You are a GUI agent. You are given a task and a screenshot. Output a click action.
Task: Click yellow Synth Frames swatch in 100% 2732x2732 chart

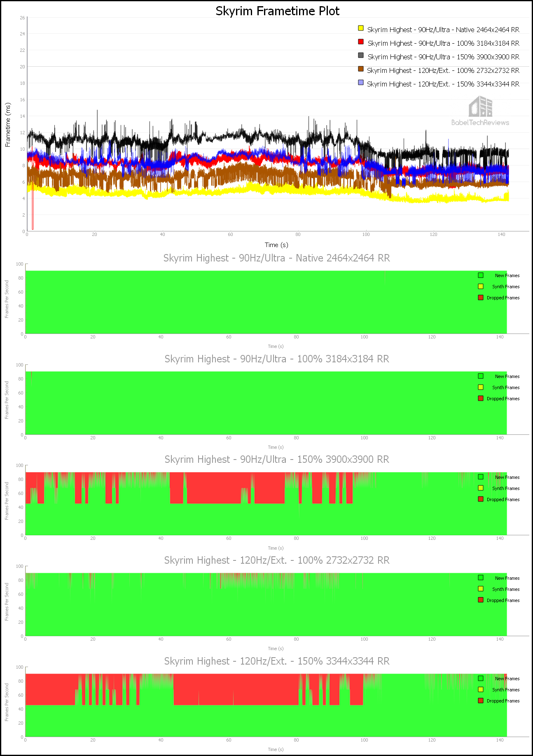481,589
